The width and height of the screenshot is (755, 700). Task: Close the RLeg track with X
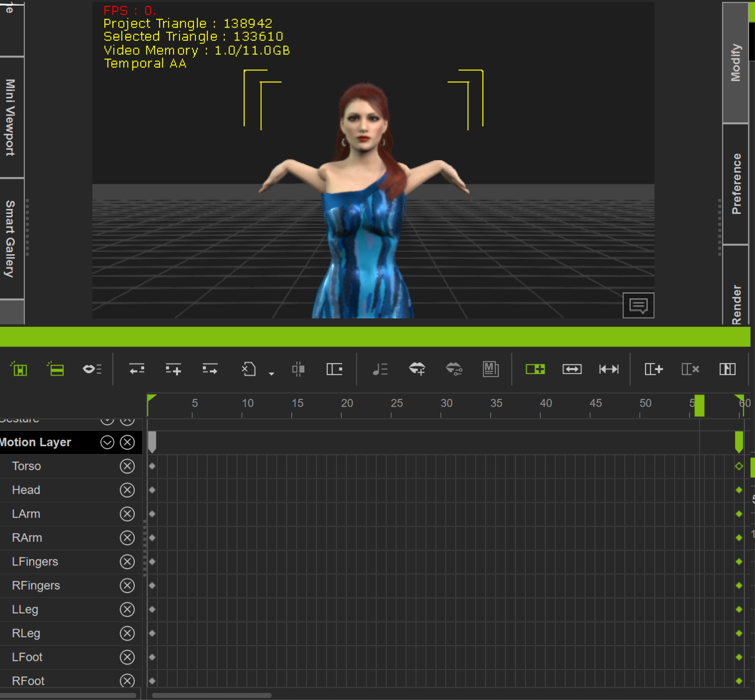[x=127, y=633]
